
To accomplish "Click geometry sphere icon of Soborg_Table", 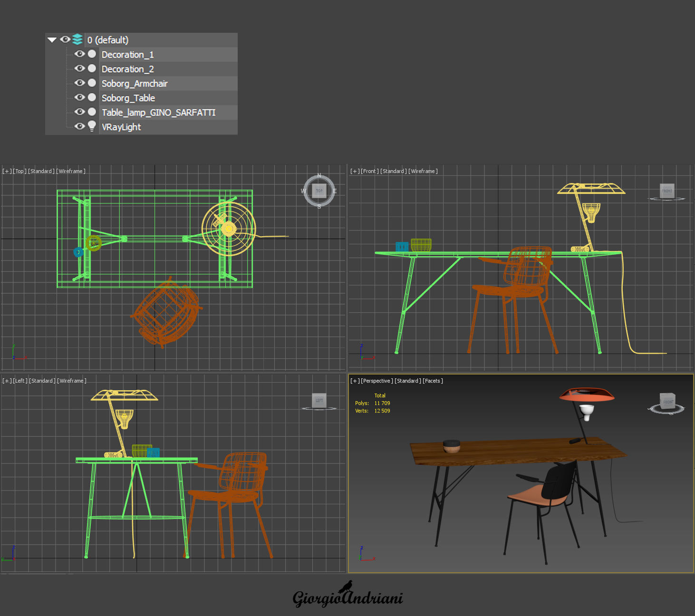I will pos(92,97).
